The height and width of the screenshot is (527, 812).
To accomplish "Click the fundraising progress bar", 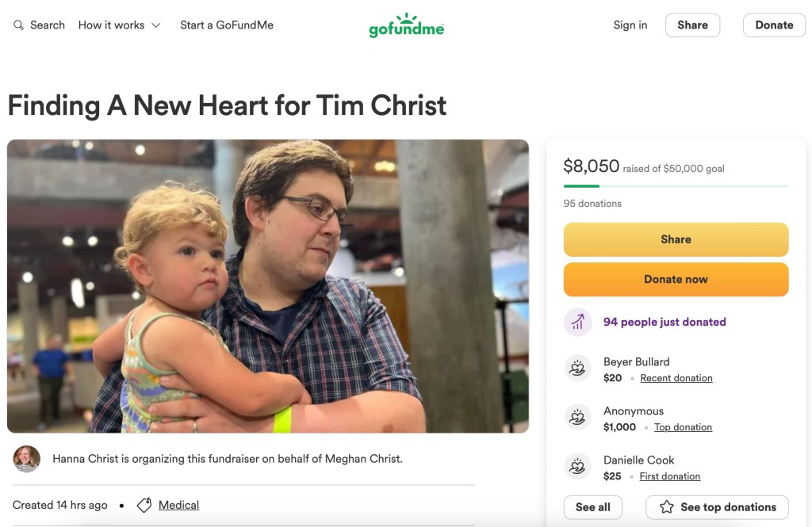I will [676, 186].
